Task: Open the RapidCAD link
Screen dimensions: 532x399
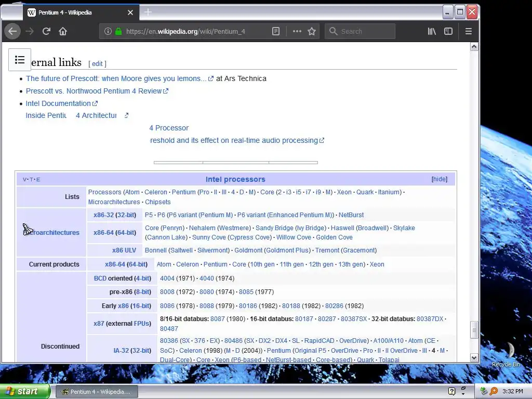Action: coord(320,341)
